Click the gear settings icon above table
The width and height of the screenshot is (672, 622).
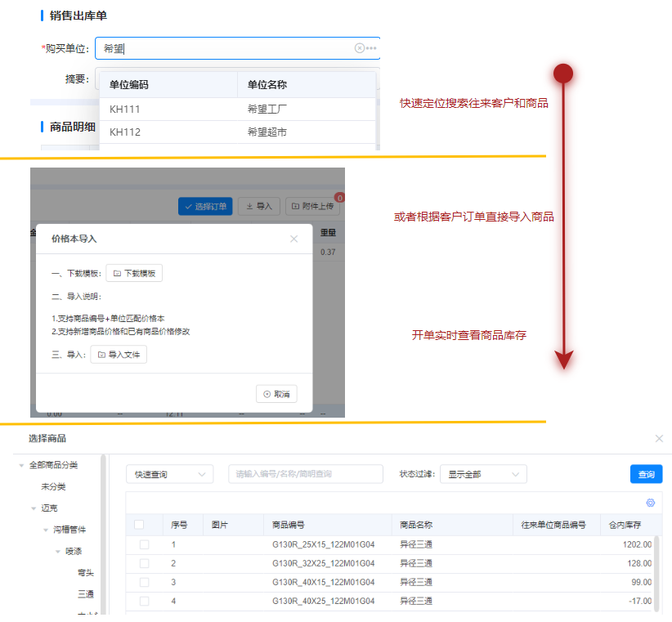click(x=651, y=503)
